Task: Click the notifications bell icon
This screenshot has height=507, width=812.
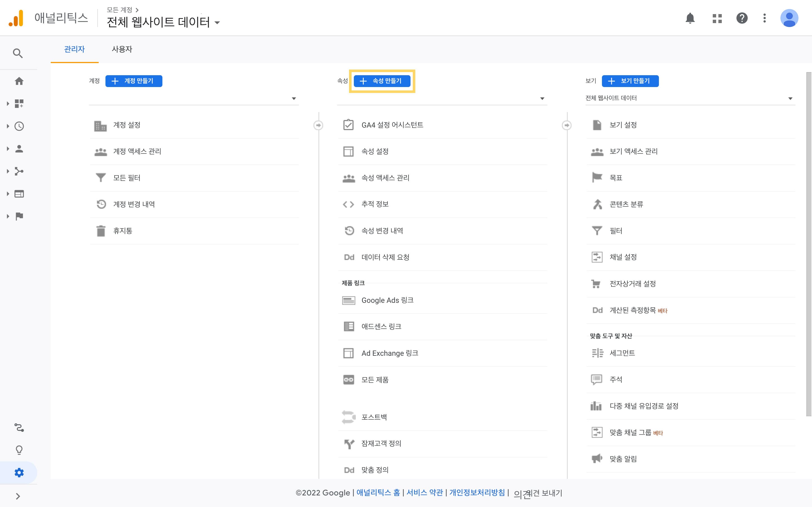Action: [x=690, y=18]
